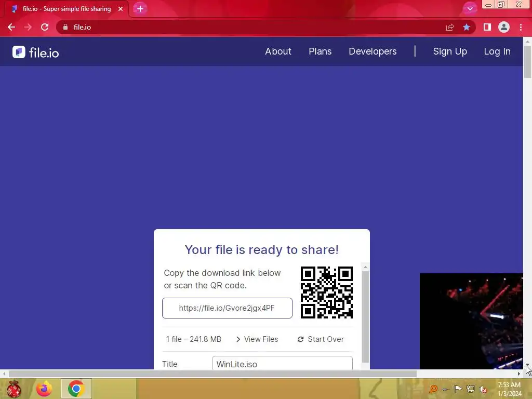Open the tab search dropdown arrow

470,8
